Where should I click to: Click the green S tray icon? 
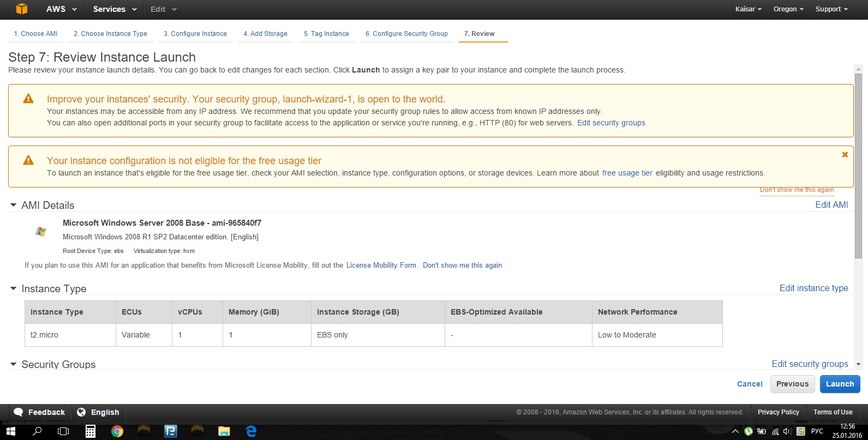[800, 432]
